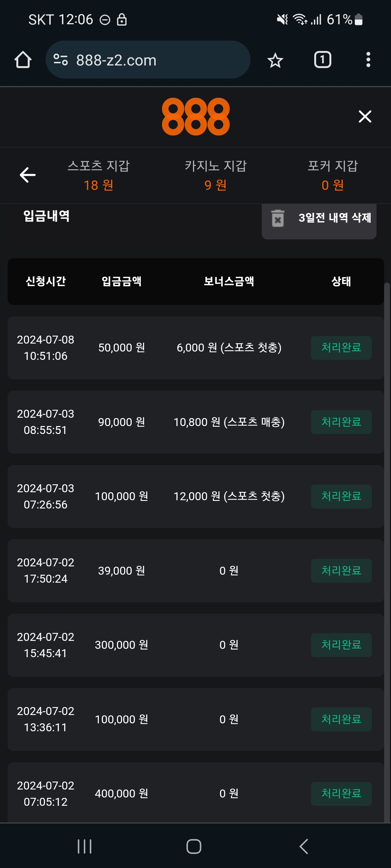
Task: Click the trash icon for deleting history
Action: pyautogui.click(x=278, y=218)
